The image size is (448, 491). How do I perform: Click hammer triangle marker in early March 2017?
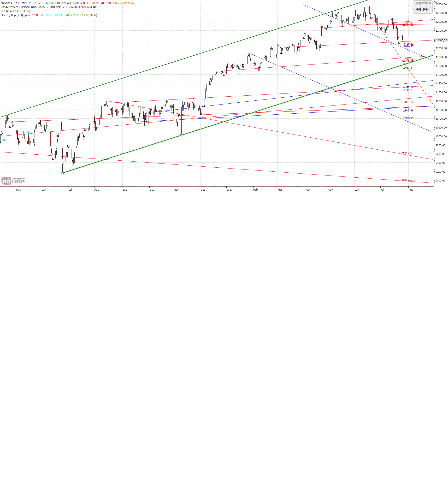click(281, 53)
